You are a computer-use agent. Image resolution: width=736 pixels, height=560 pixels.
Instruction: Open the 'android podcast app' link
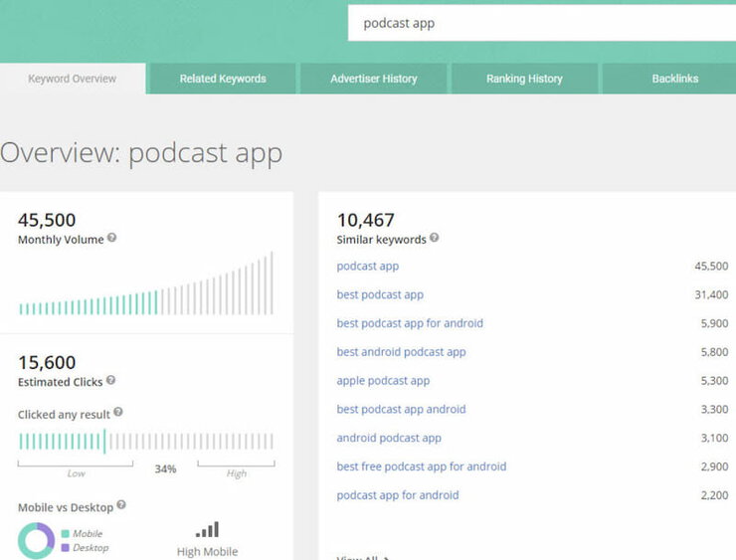[x=389, y=438]
